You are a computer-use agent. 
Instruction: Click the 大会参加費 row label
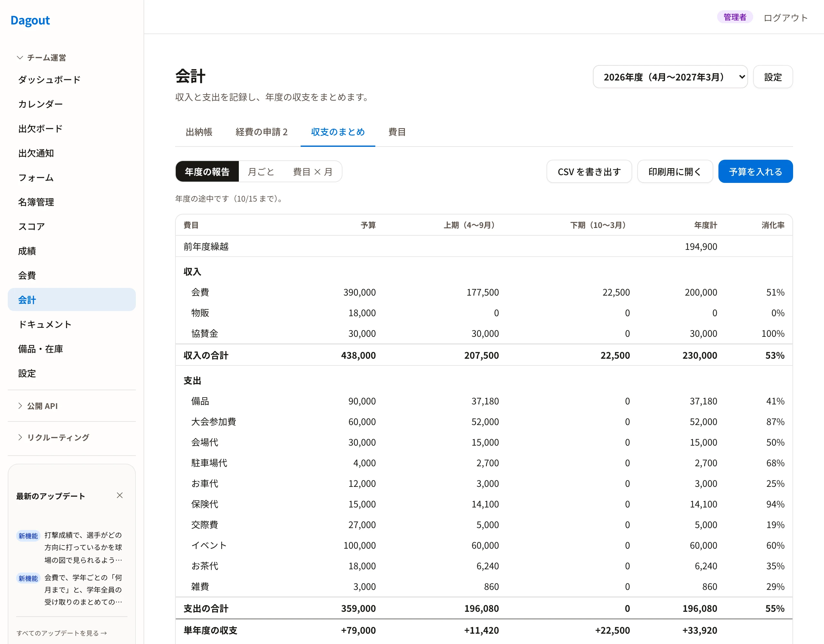coord(213,421)
